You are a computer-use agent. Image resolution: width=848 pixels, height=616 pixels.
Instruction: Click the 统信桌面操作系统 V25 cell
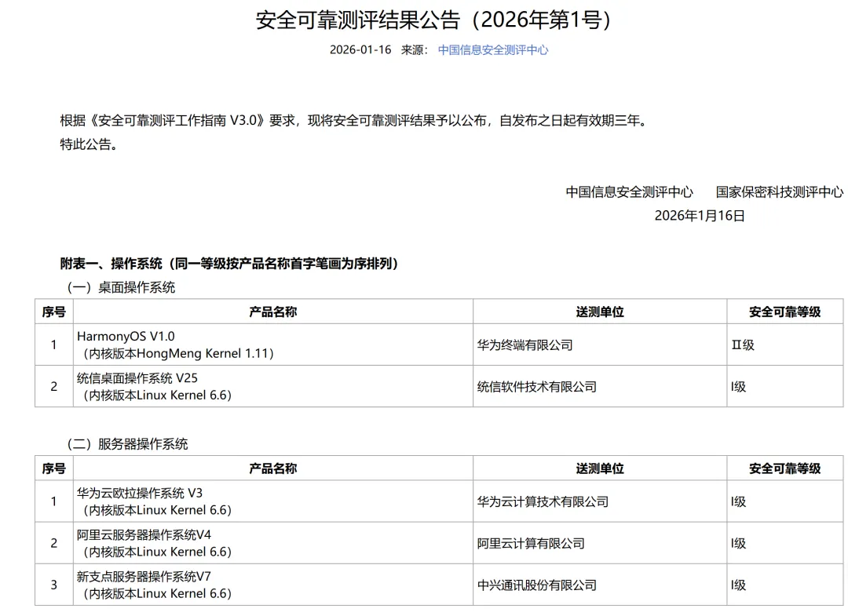point(273,386)
